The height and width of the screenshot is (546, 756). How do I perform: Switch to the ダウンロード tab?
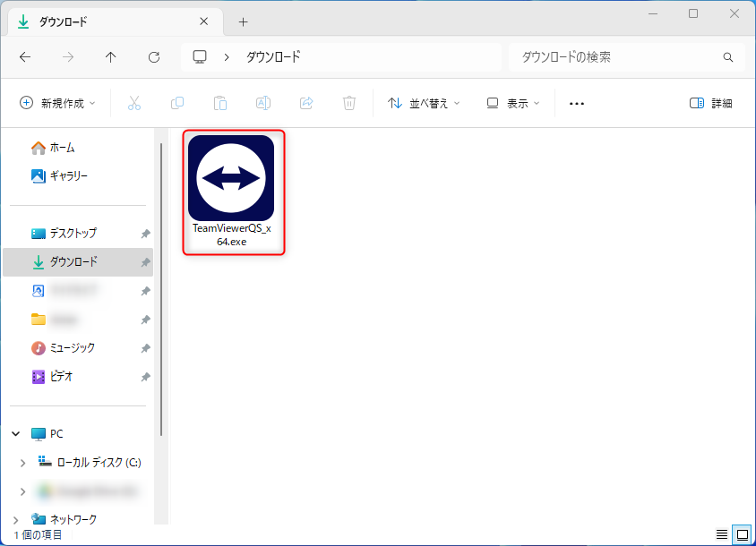(116, 22)
